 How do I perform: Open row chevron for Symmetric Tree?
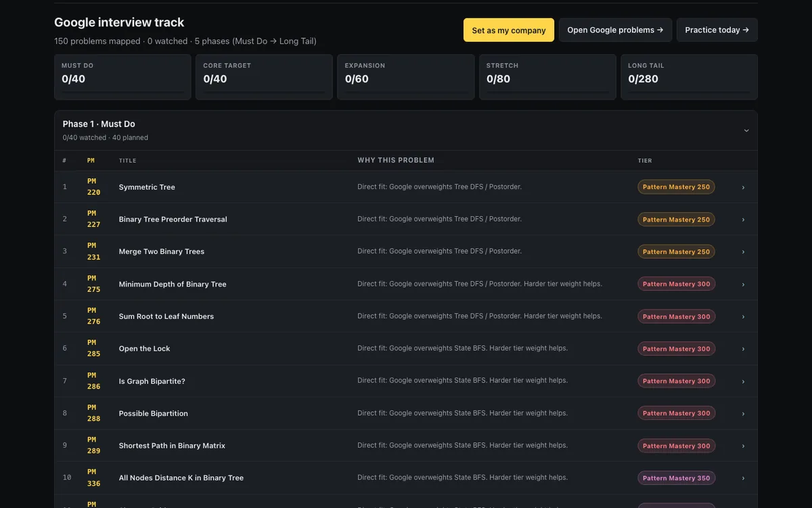(743, 188)
